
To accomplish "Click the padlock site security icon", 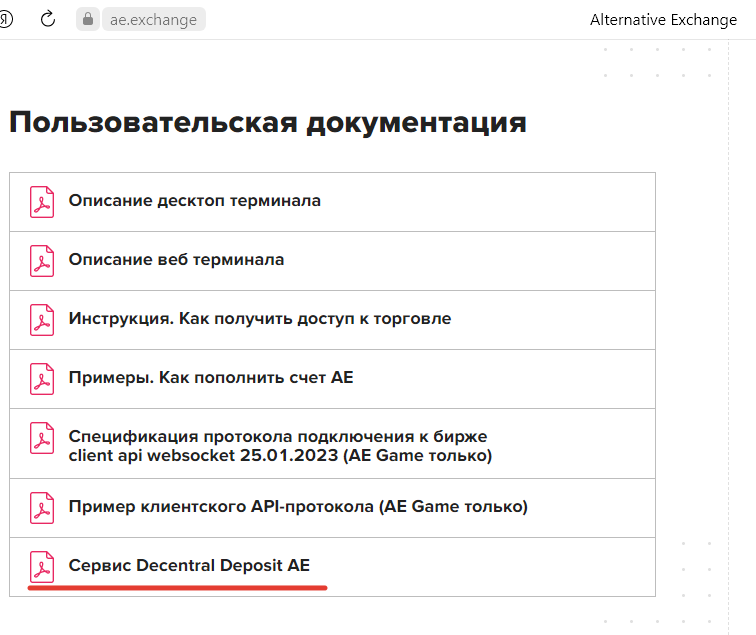I will [x=88, y=19].
